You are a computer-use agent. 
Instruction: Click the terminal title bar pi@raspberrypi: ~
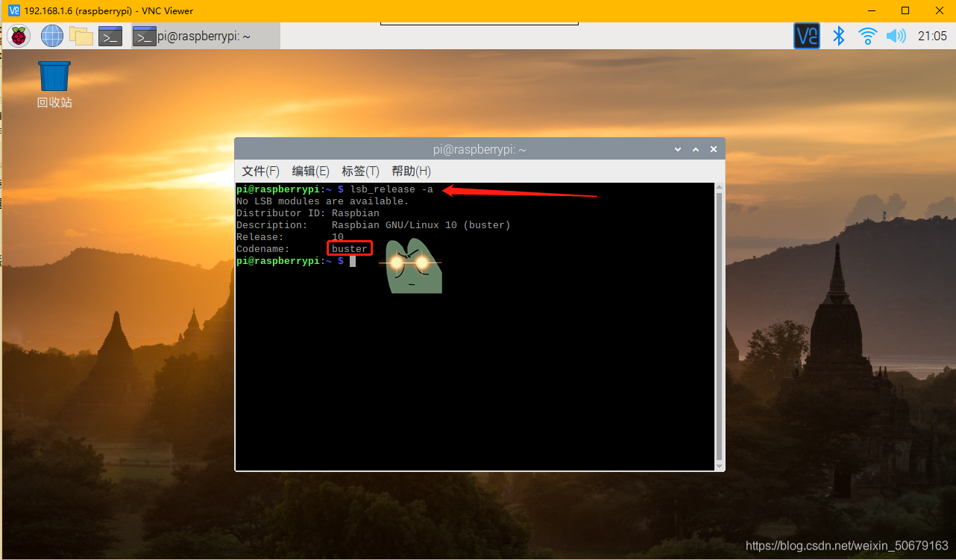point(479,150)
